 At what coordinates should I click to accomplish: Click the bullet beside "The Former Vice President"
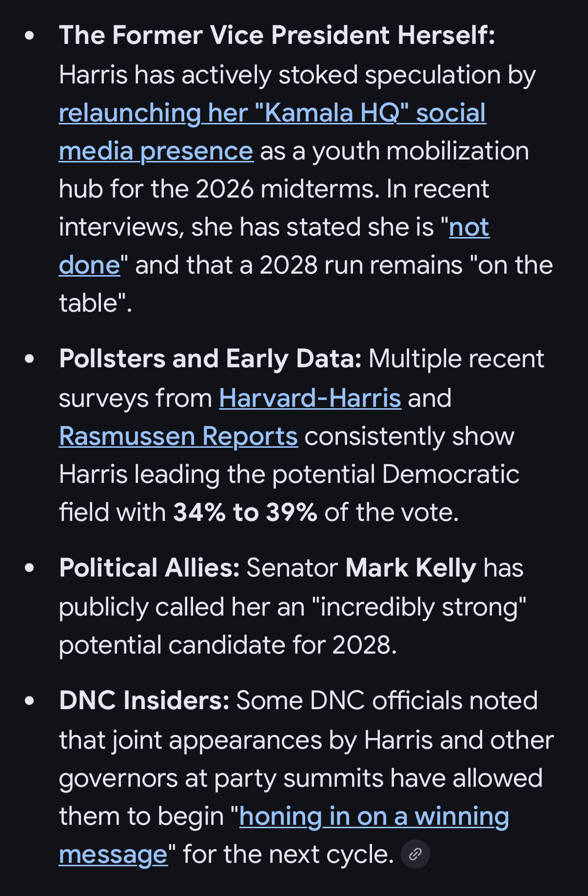pos(30,36)
